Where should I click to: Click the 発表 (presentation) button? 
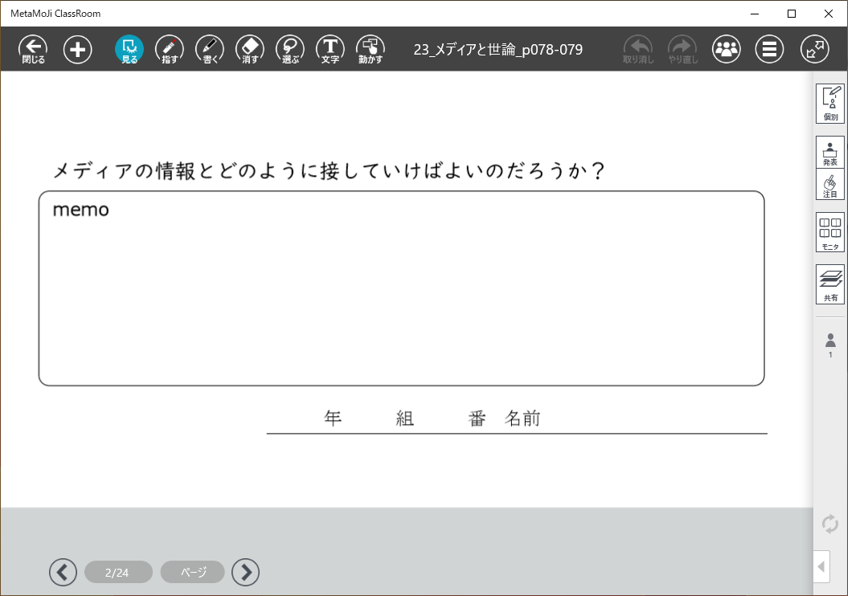click(830, 152)
